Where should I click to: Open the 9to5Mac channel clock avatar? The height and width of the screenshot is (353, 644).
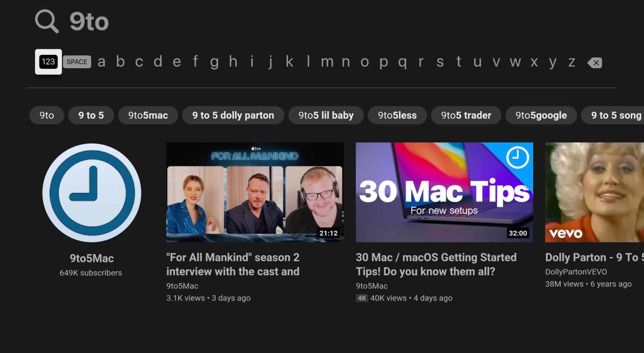click(x=92, y=193)
